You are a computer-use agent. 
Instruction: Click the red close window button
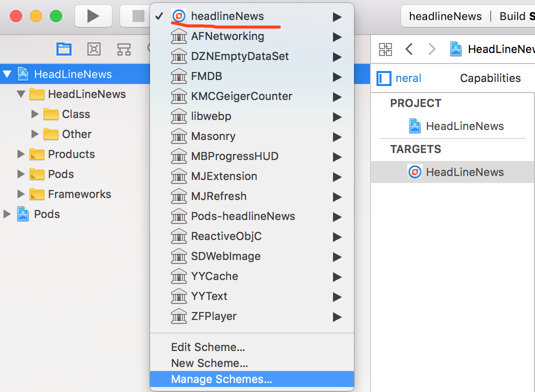16,16
